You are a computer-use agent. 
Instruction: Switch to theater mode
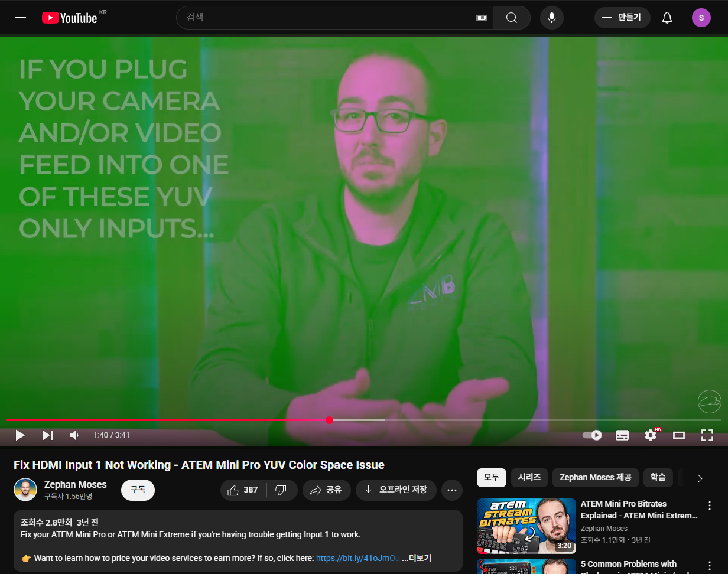[679, 435]
